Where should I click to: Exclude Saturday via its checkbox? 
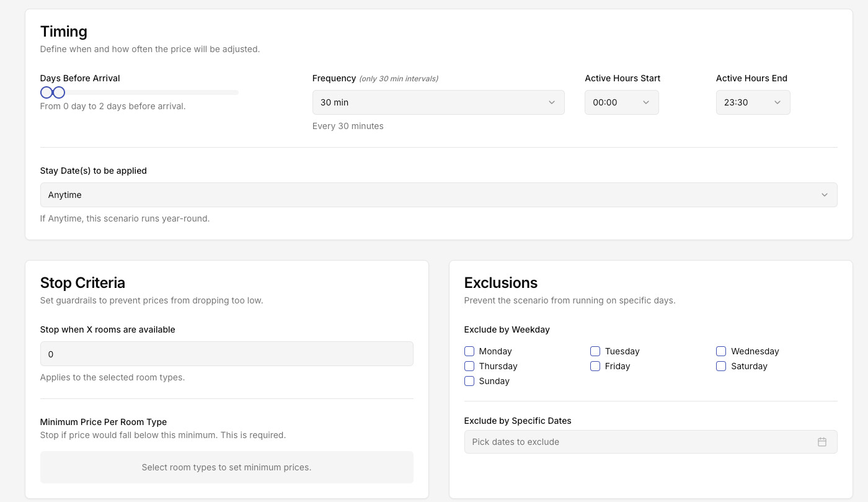721,366
